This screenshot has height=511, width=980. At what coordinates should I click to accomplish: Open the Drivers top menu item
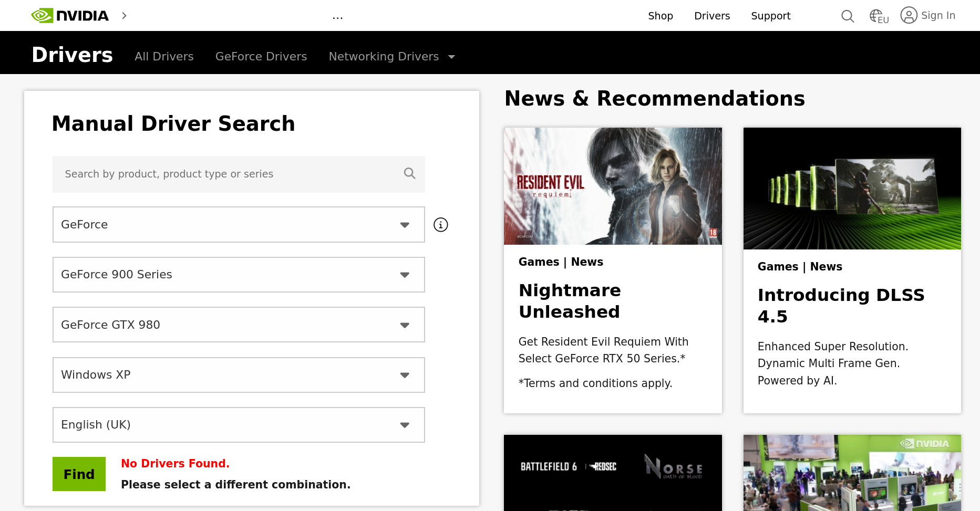(x=712, y=16)
